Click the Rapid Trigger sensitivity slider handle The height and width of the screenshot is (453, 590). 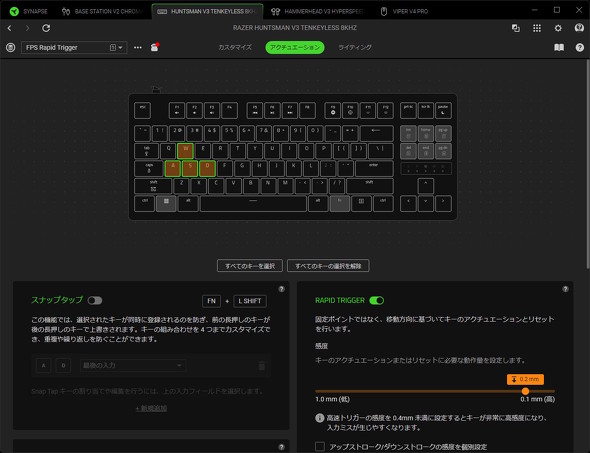pos(525,391)
